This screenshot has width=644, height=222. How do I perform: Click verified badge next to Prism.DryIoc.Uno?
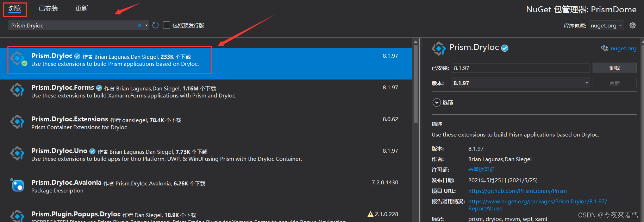tap(93, 151)
